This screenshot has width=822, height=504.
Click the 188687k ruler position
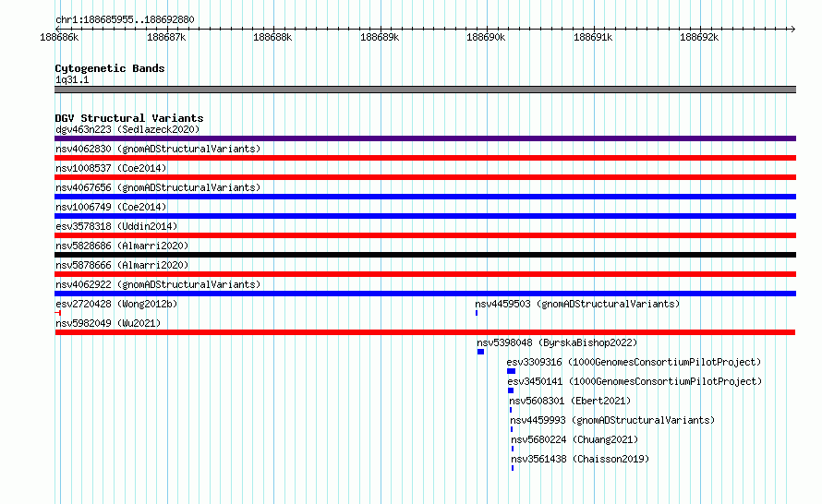[x=166, y=37]
